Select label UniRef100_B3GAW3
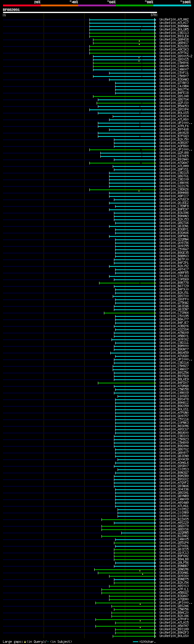Image resolution: width=194 pixels, height=644 pixels. click(x=174, y=80)
